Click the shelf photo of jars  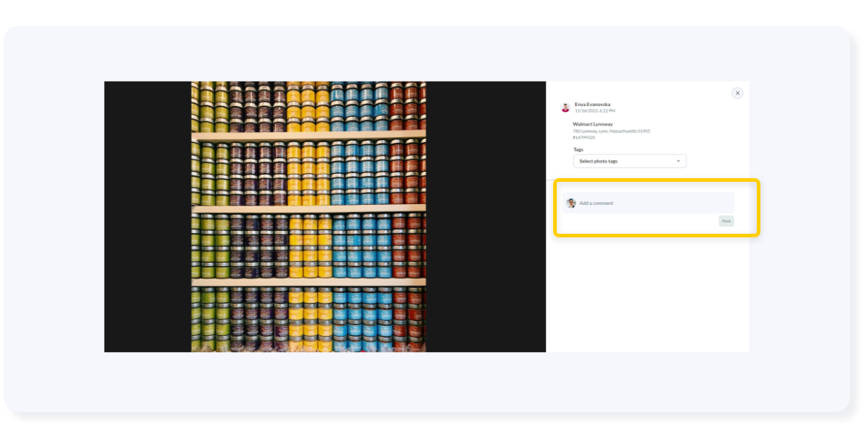click(x=308, y=216)
